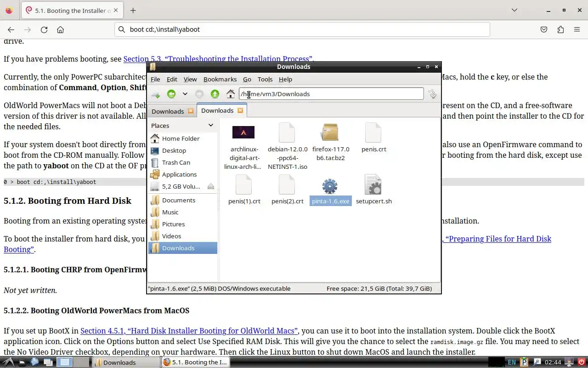Go back with the green left arrow
This screenshot has height=368, width=588.
171,94
